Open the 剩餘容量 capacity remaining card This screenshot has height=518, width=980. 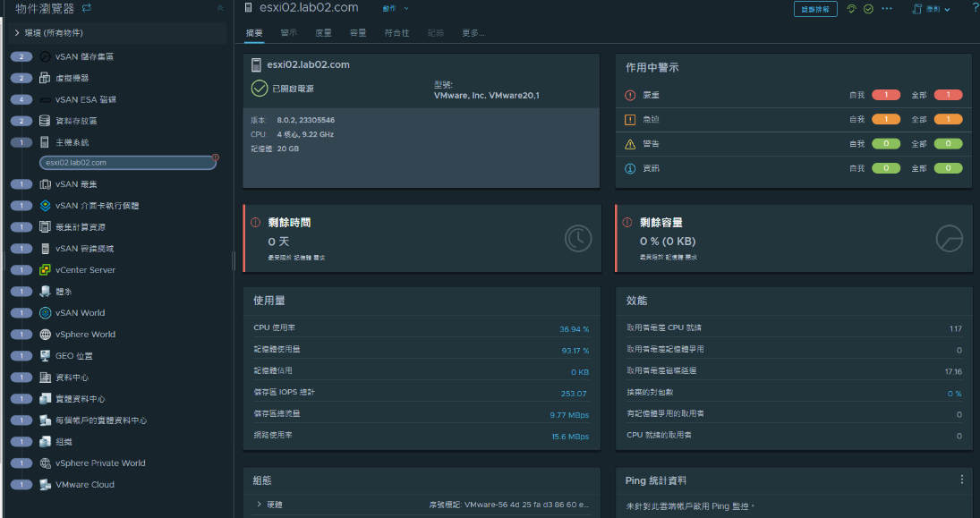pos(794,239)
